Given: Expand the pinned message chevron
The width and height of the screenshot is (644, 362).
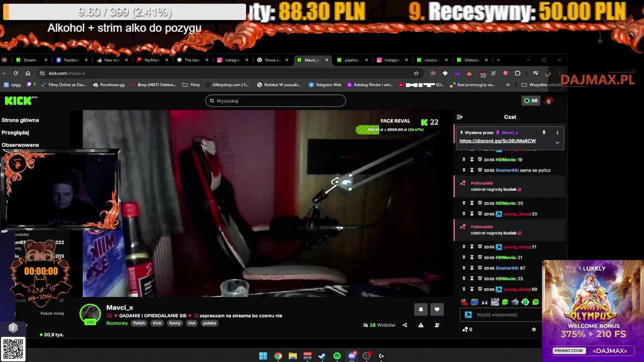Looking at the screenshot, I should coord(557,142).
